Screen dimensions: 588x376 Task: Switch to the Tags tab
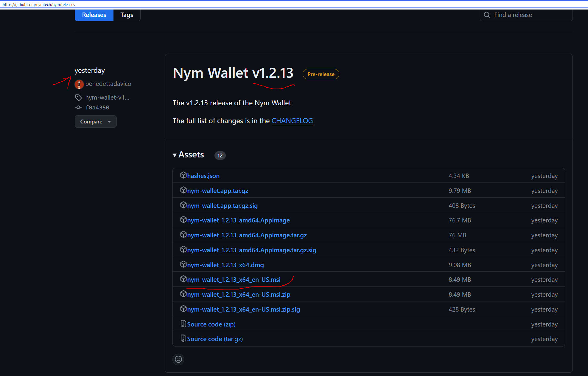[x=127, y=15]
